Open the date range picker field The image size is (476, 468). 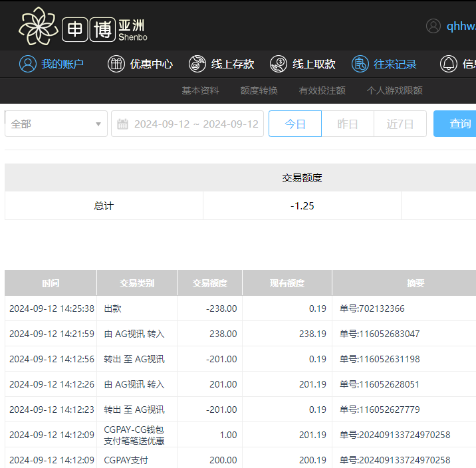(195, 124)
